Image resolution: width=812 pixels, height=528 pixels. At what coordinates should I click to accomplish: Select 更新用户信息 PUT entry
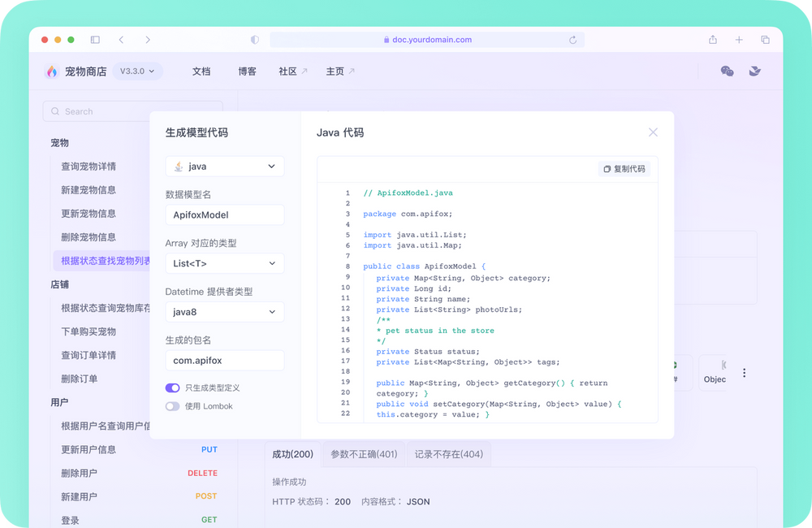pyautogui.click(x=139, y=450)
